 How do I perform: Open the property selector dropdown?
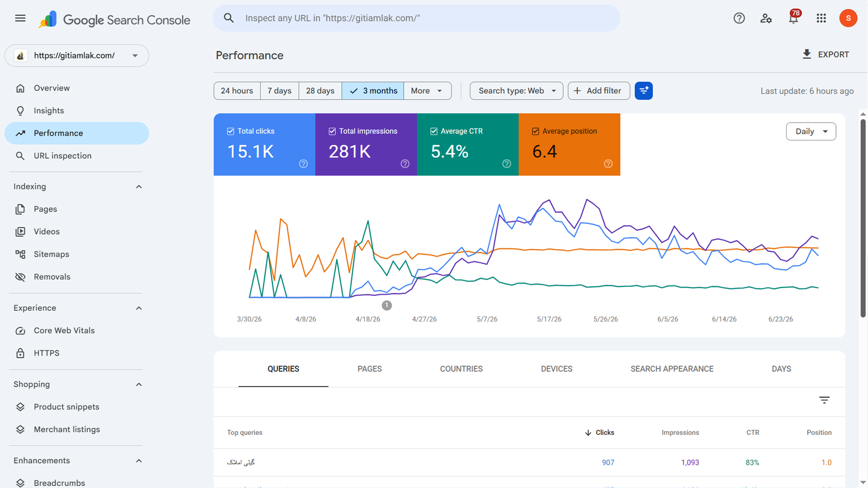[76, 55]
